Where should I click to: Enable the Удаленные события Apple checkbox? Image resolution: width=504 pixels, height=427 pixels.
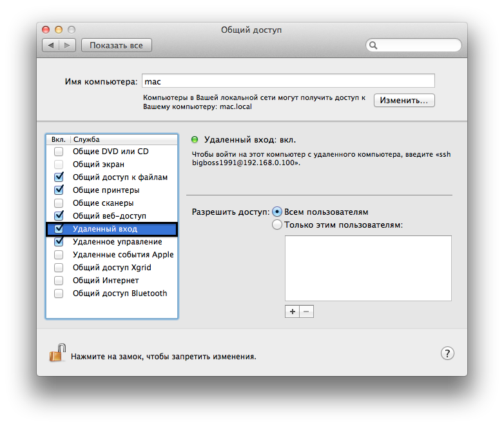(x=59, y=255)
